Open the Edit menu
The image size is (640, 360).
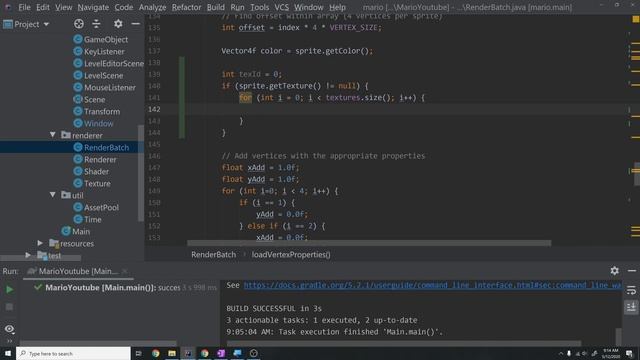tap(42, 7)
